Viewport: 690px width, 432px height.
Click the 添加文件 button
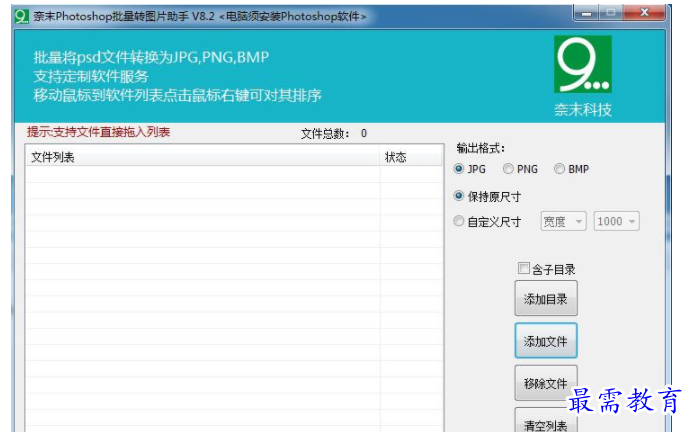click(x=546, y=341)
